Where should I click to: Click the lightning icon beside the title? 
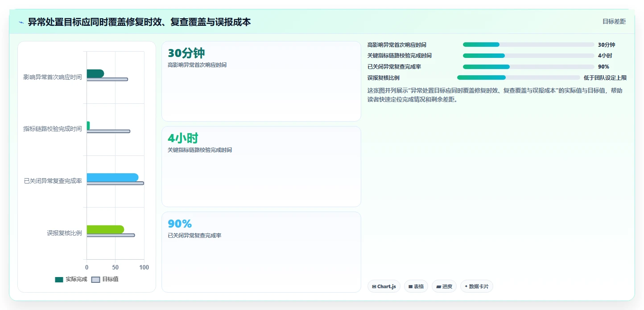(x=21, y=22)
